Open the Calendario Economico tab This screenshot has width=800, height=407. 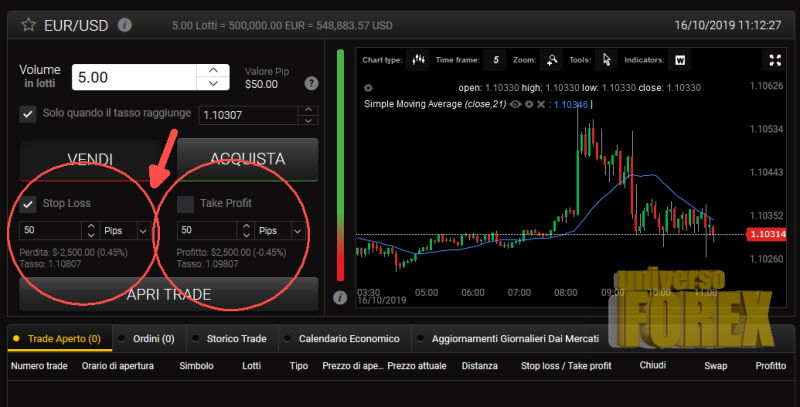click(348, 339)
